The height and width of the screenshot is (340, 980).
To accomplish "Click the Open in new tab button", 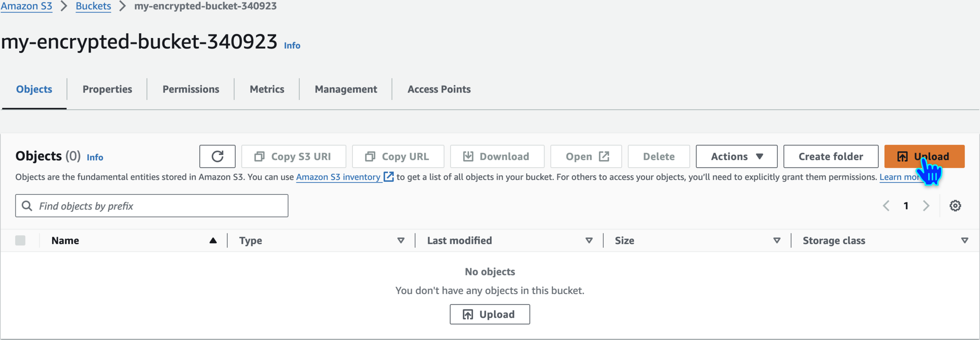I will point(586,156).
